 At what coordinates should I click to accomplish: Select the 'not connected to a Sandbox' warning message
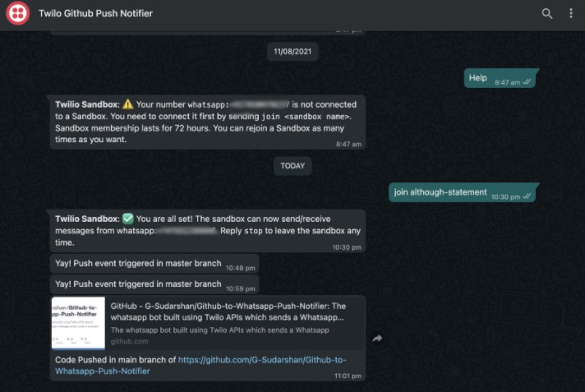(x=207, y=122)
